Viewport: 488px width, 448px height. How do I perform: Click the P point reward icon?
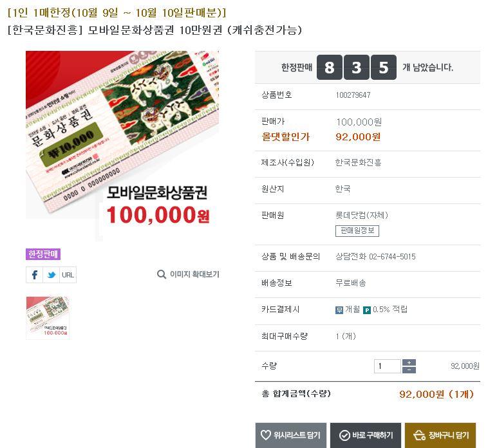[367, 310]
